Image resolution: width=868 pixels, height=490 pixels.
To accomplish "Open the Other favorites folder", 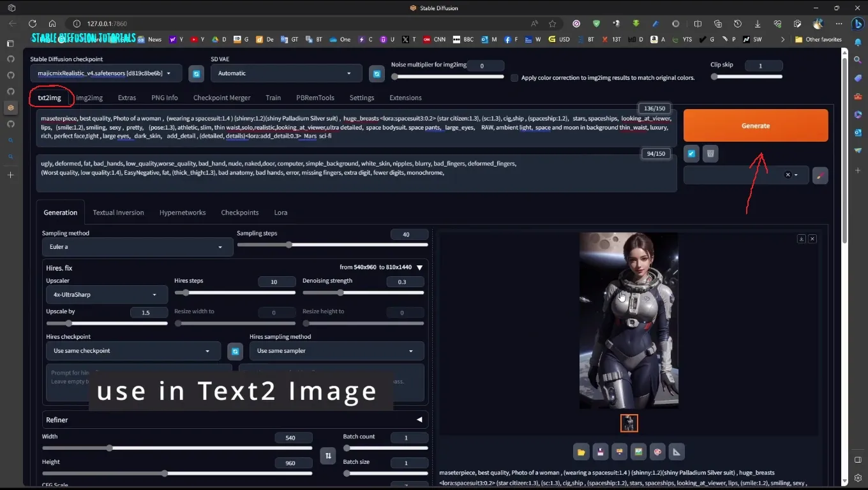I will tap(818, 40).
